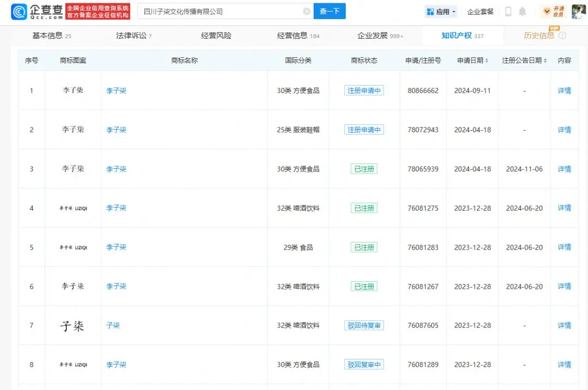Open notifications bell icon

522,11
